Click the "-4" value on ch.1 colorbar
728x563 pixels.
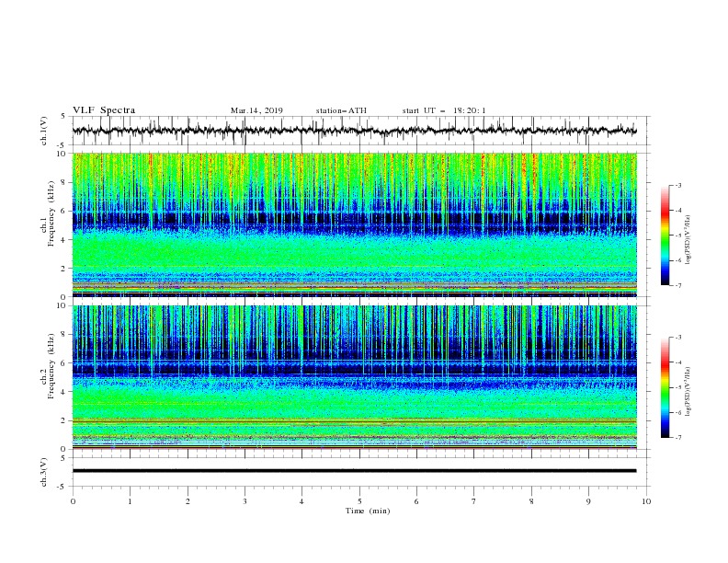tap(677, 211)
